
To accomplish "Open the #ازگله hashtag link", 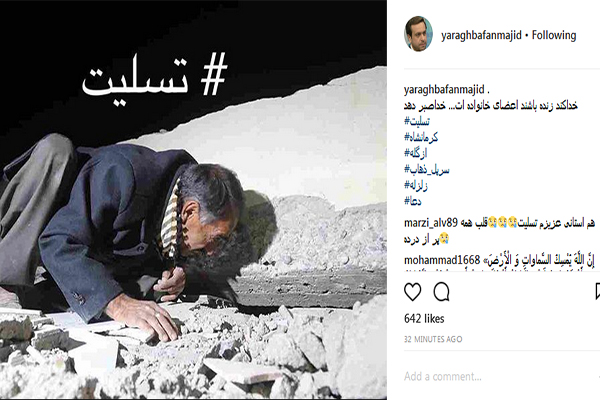I will (x=416, y=153).
